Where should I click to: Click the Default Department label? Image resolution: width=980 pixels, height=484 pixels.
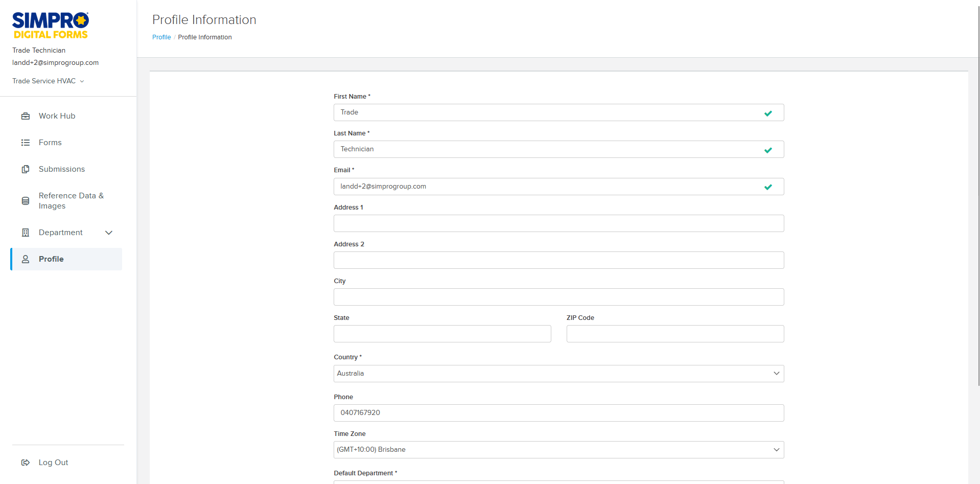pos(365,473)
